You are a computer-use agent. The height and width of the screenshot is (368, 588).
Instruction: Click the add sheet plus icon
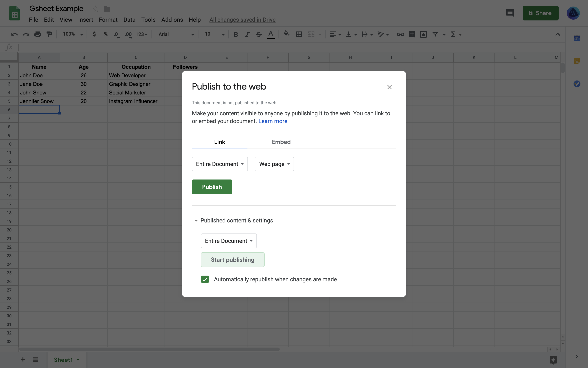(23, 359)
